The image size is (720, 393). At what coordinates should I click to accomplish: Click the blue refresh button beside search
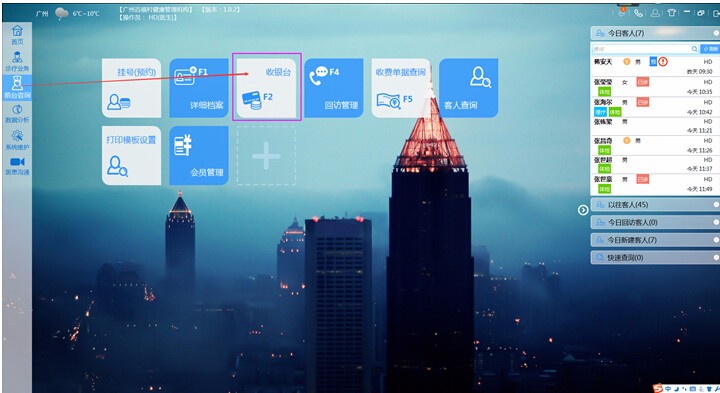[710, 49]
